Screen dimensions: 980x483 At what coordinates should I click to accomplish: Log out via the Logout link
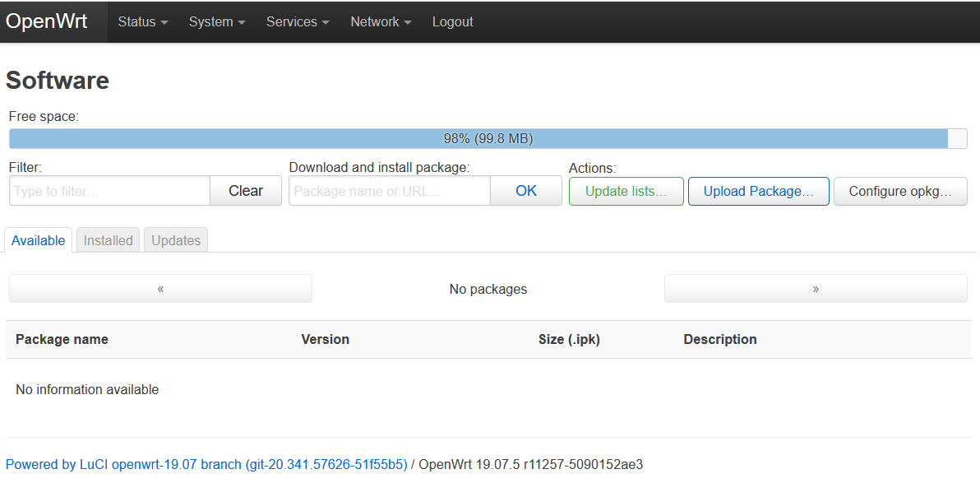(452, 22)
